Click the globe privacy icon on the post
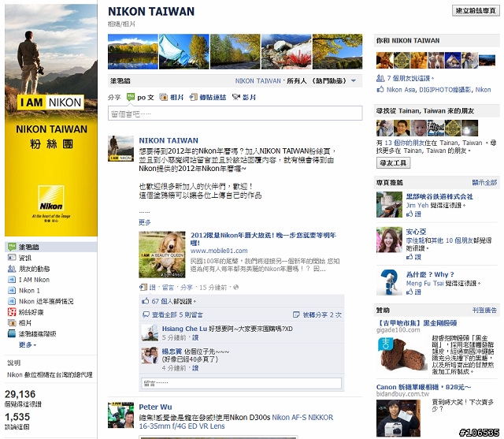This screenshot has width=504, height=439. 236,287
